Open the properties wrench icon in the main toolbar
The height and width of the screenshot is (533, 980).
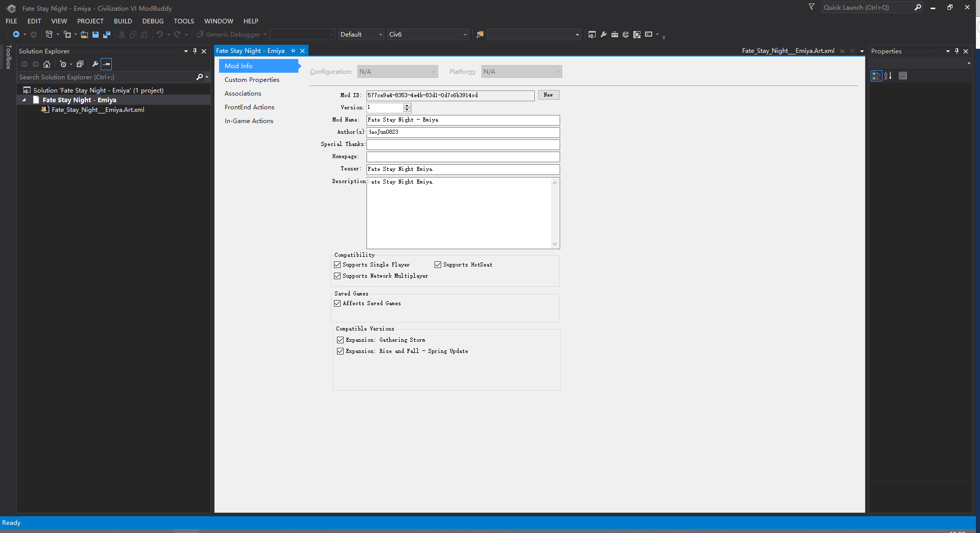[x=603, y=34]
